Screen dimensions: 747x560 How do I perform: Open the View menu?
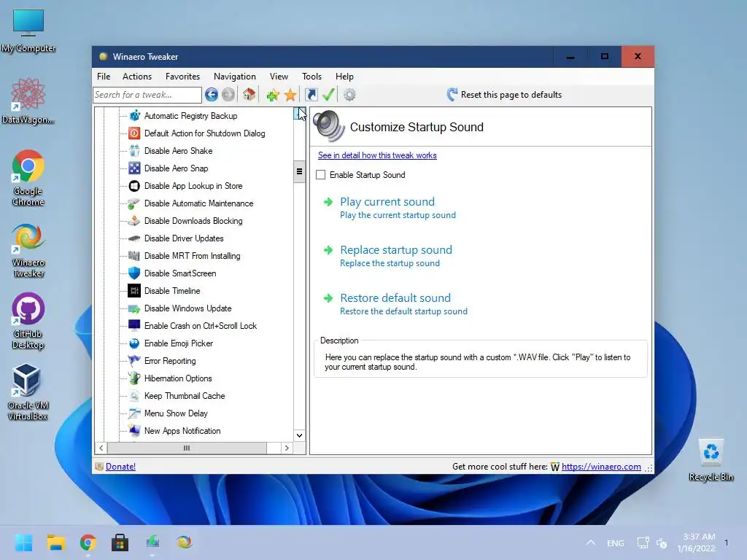pyautogui.click(x=279, y=76)
